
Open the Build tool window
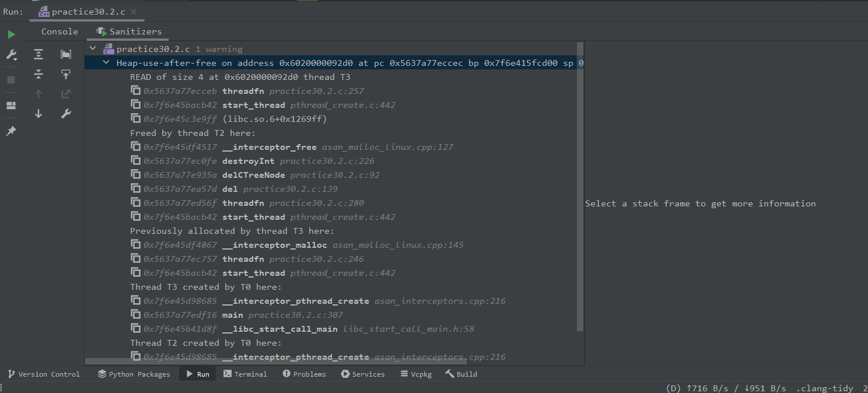tap(461, 374)
